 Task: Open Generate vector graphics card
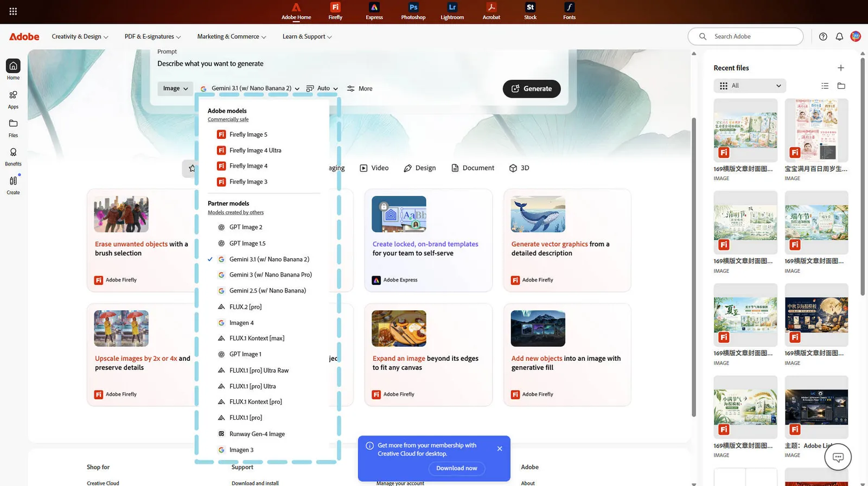pyautogui.click(x=567, y=240)
